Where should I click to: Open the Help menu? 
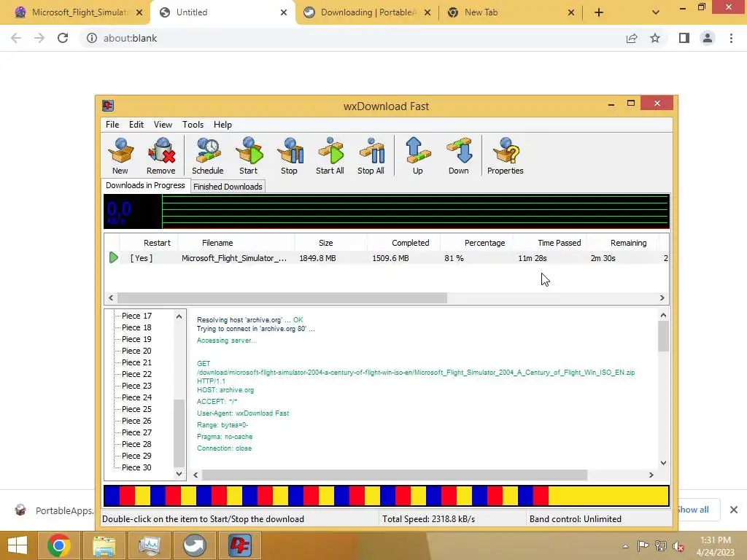point(222,124)
